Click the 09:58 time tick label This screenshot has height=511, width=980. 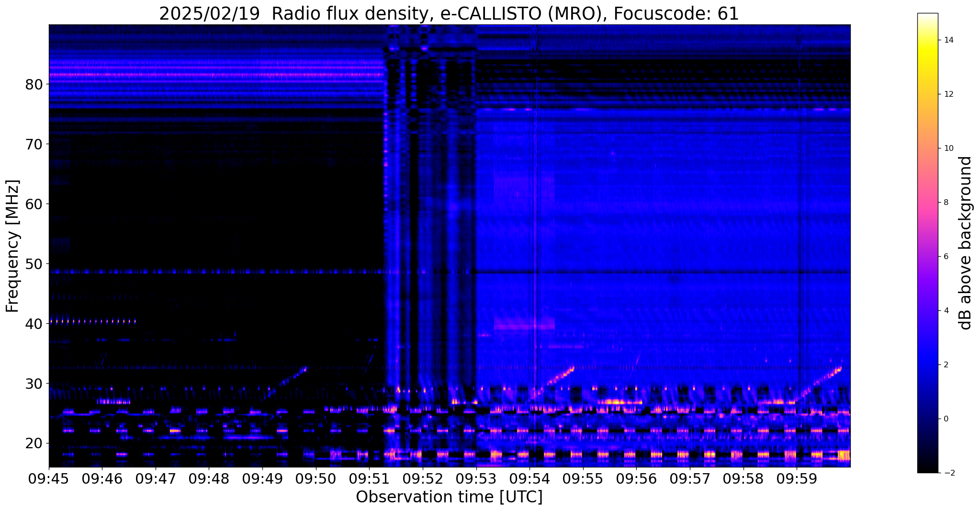pyautogui.click(x=743, y=479)
